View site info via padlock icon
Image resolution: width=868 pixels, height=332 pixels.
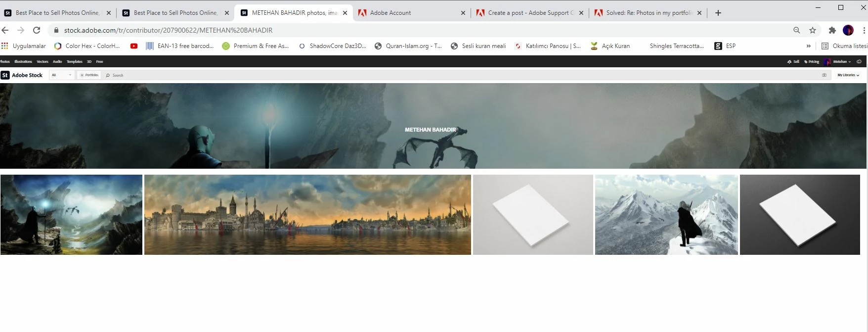[x=56, y=30]
